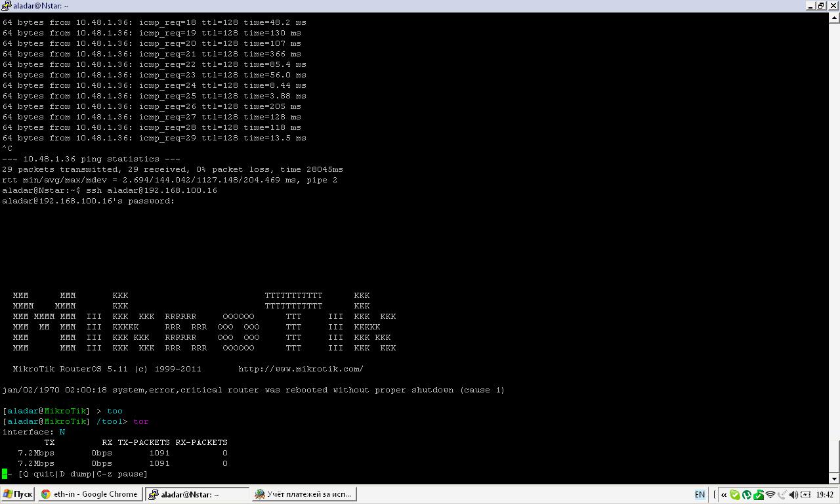The height and width of the screenshot is (504, 840).
Task: Switch to eth-in Google Chrome taskbar window
Action: click(x=90, y=494)
